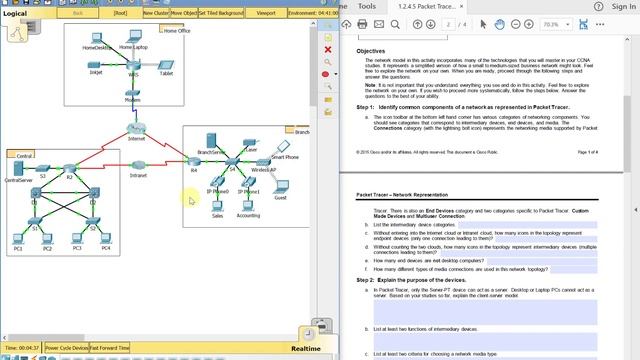Image resolution: width=640 pixels, height=360 pixels.
Task: Click Set Tiled Background button
Action: point(221,13)
